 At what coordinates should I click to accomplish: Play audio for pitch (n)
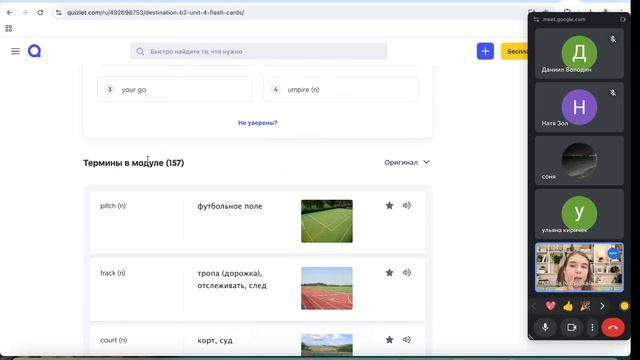(x=407, y=206)
